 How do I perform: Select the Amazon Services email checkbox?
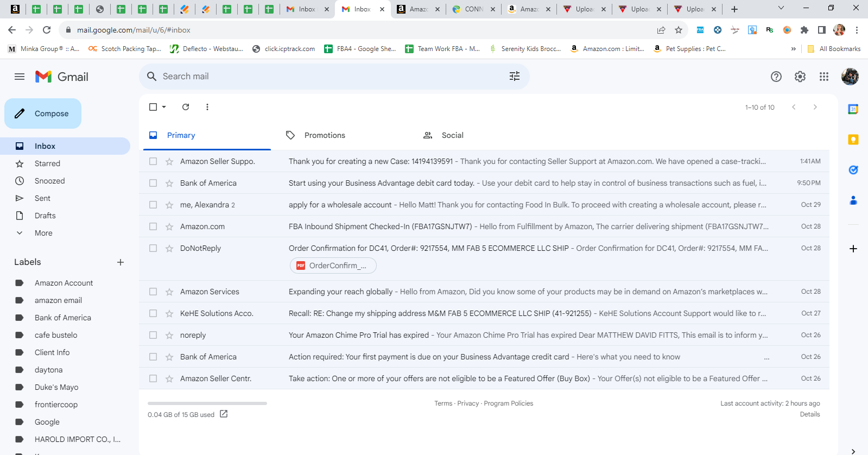(153, 292)
